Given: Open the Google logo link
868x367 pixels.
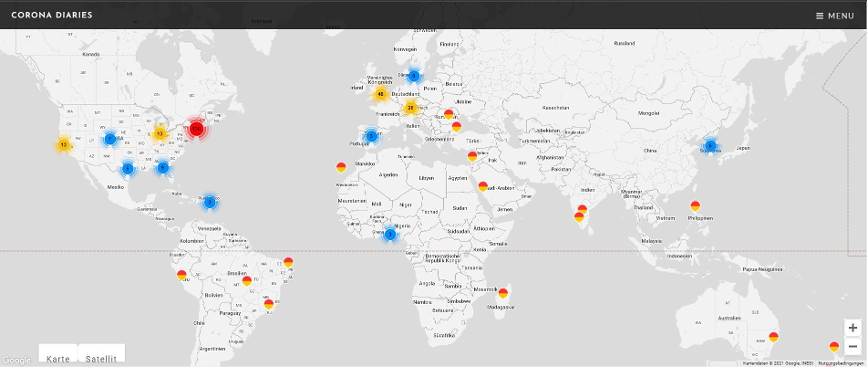Looking at the screenshot, I should coord(16,361).
